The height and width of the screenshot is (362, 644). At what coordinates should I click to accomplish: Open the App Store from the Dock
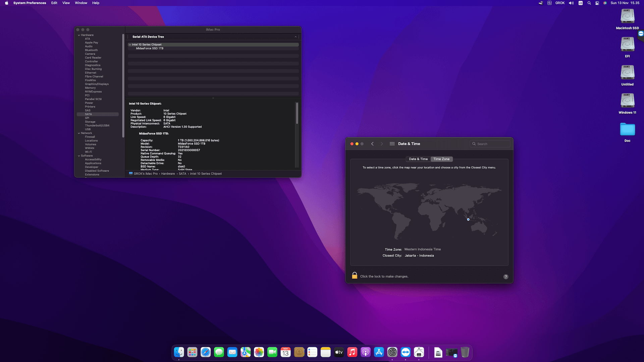[379, 352]
